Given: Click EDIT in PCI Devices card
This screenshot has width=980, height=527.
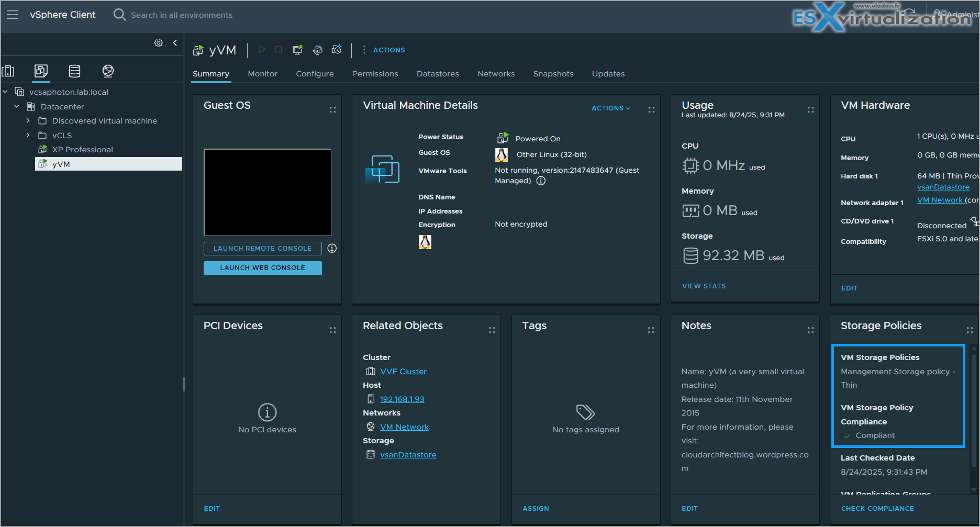Looking at the screenshot, I should click(x=211, y=509).
